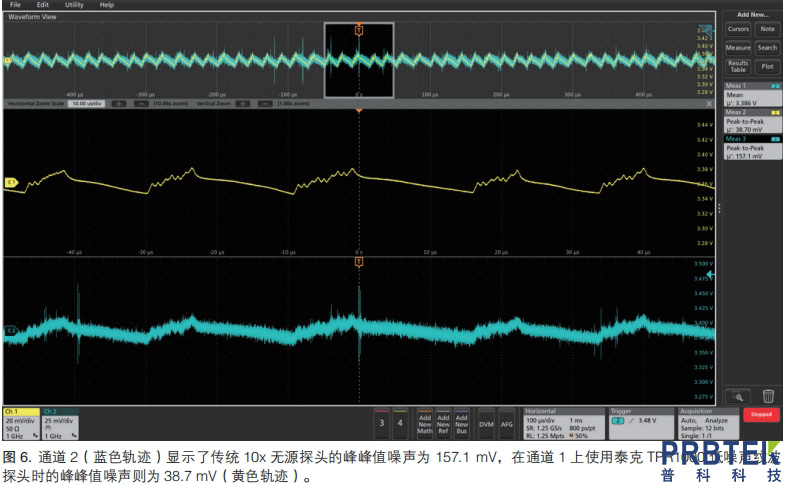The width and height of the screenshot is (786, 485).
Task: Open the Utility menu
Action: (x=74, y=5)
